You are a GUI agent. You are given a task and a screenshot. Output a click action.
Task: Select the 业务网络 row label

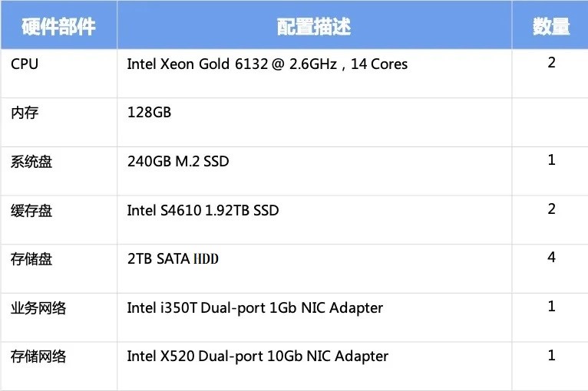tap(38, 308)
